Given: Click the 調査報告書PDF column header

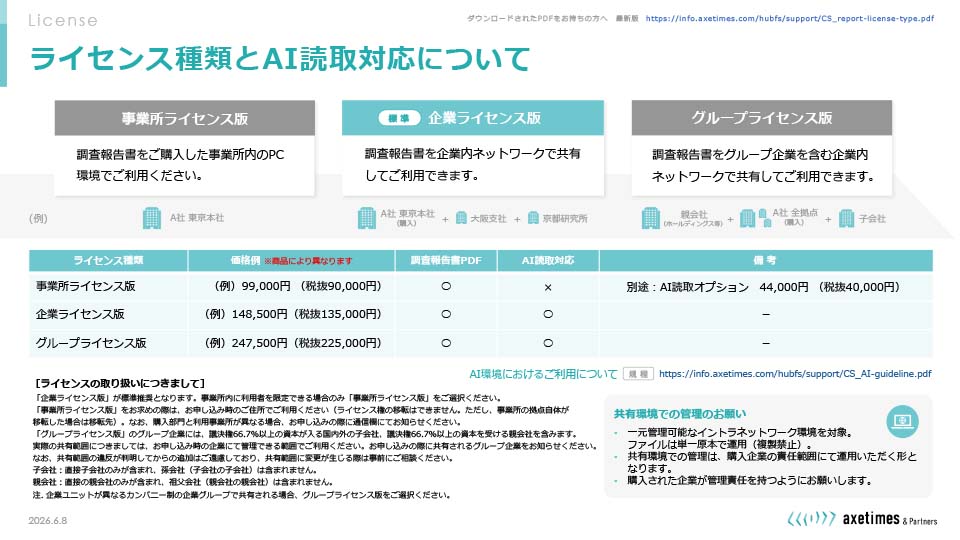Looking at the screenshot, I should point(446,260).
